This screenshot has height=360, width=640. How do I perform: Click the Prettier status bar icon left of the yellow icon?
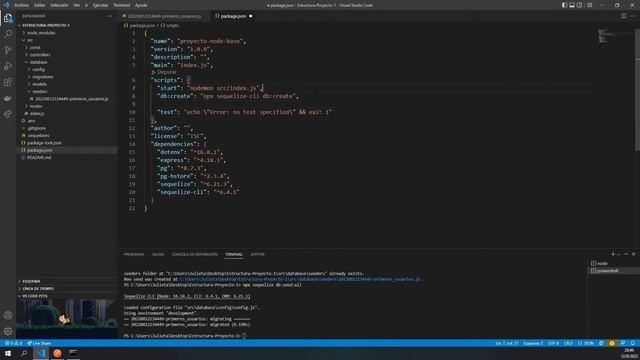601,343
